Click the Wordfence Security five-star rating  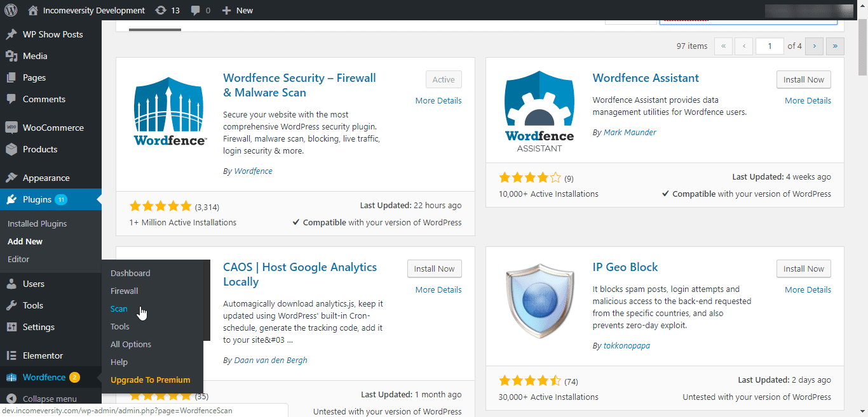click(x=160, y=206)
